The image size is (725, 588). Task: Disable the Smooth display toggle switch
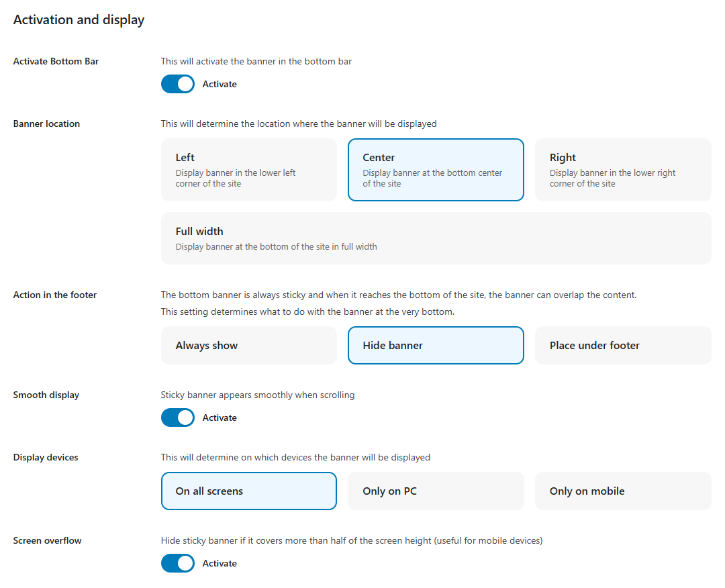point(178,418)
